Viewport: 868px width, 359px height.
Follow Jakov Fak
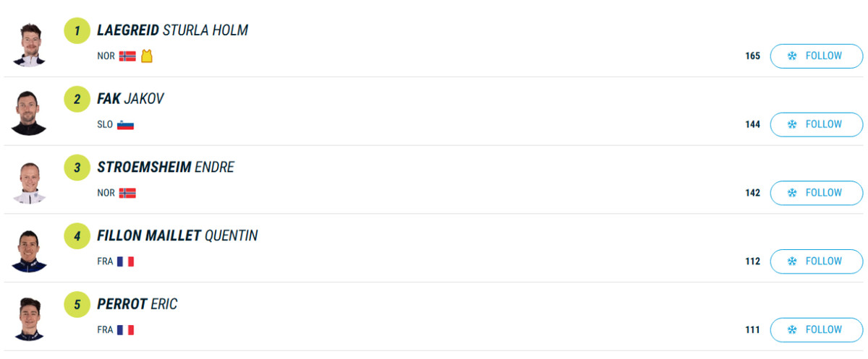816,124
